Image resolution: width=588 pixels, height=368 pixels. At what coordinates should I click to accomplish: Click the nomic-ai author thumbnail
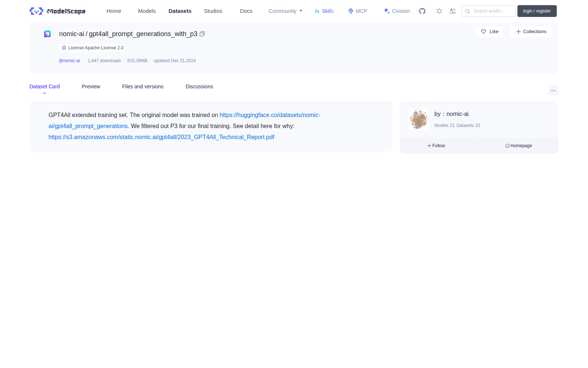tap(418, 119)
